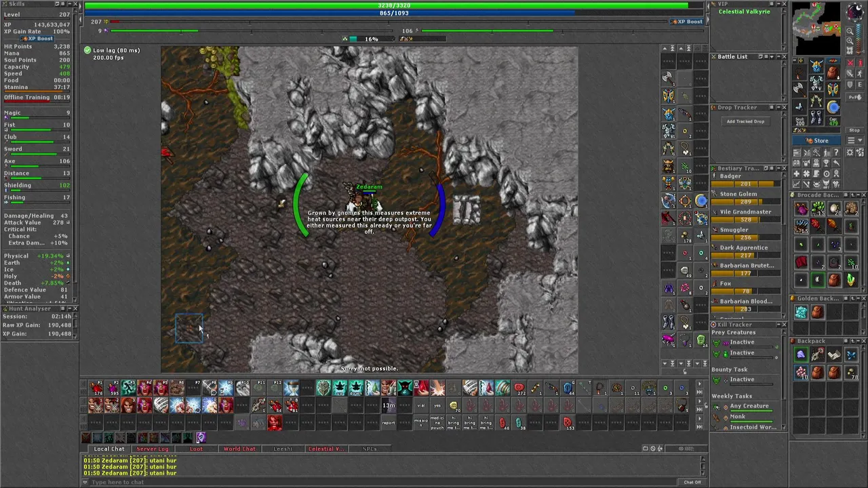Click the Store button
868x488 pixels.
(816, 140)
